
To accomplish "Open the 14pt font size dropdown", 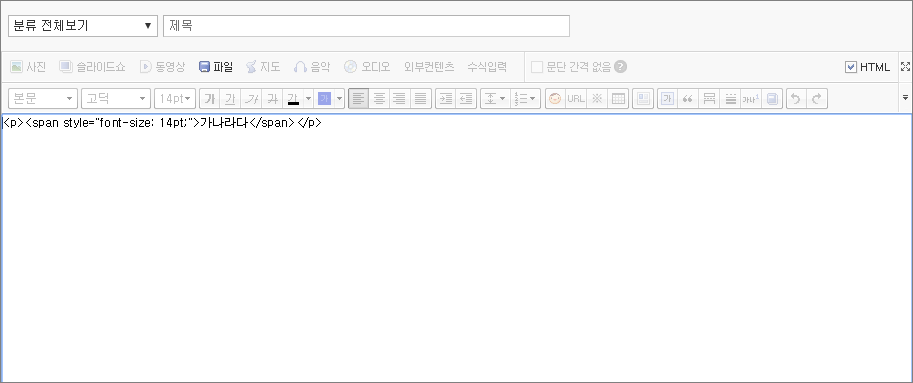I will pyautogui.click(x=175, y=99).
